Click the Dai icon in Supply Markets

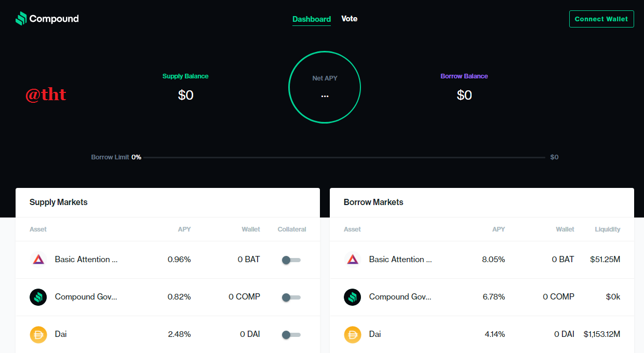point(38,334)
